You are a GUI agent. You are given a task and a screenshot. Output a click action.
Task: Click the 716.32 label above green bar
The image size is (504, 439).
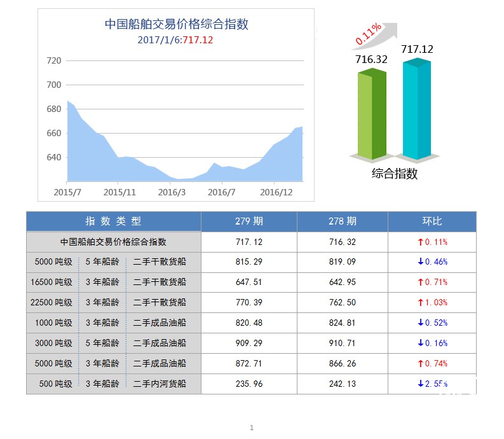(371, 59)
